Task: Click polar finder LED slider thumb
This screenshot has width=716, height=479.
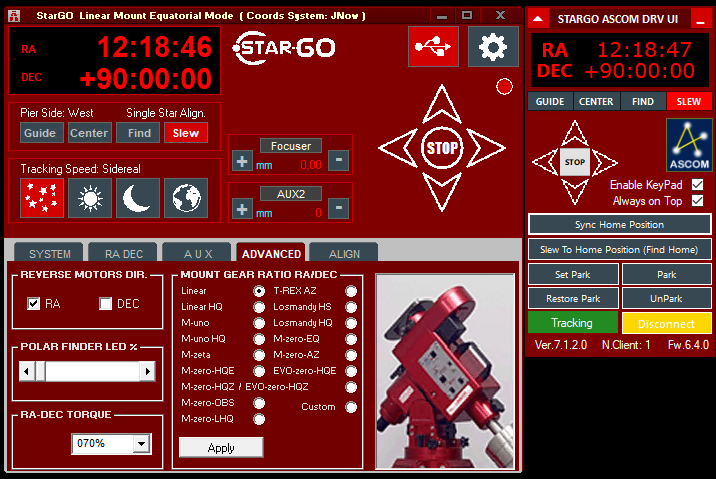Action: pos(40,371)
